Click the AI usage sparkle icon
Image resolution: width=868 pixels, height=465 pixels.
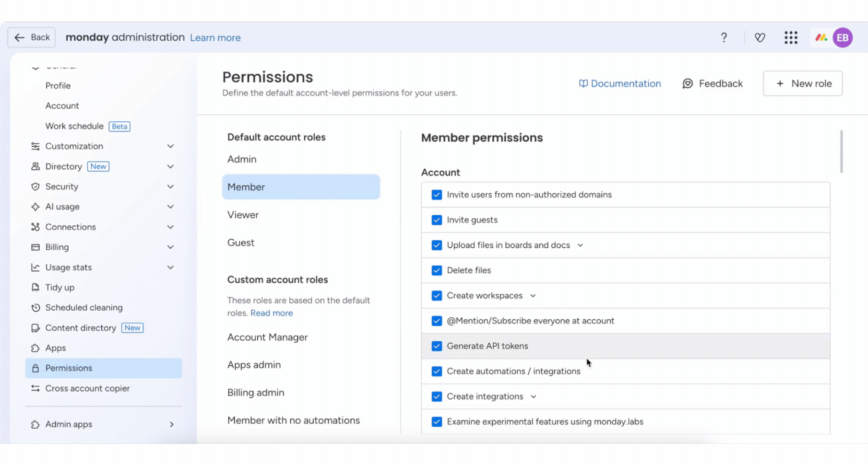36,207
